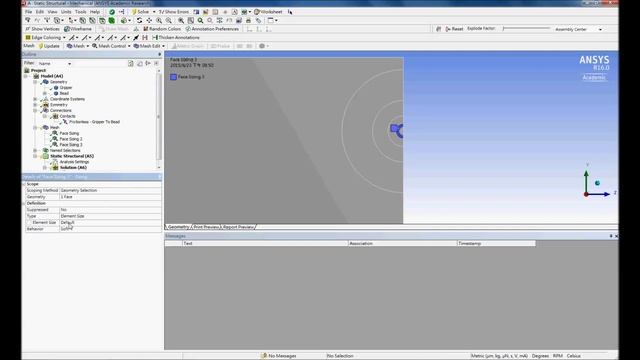The image size is (640, 360).
Task: Toggle Wireframe display mode
Action: coord(78,29)
